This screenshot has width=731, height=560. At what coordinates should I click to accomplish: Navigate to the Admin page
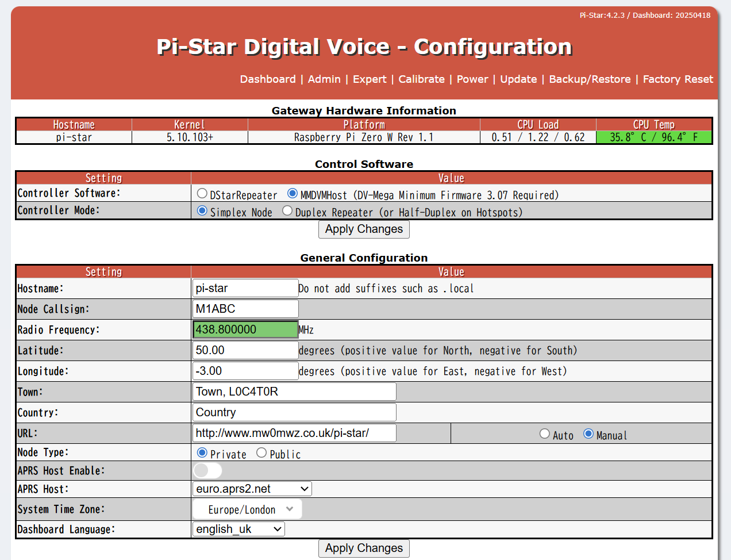pyautogui.click(x=324, y=79)
